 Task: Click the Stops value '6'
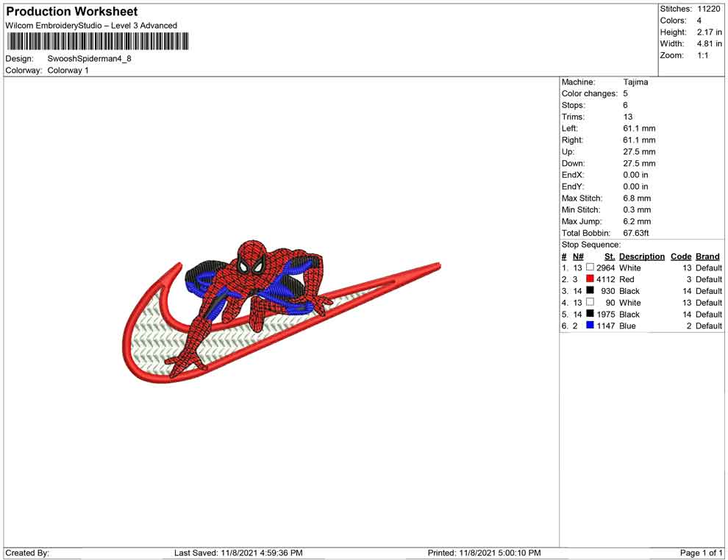click(x=625, y=105)
